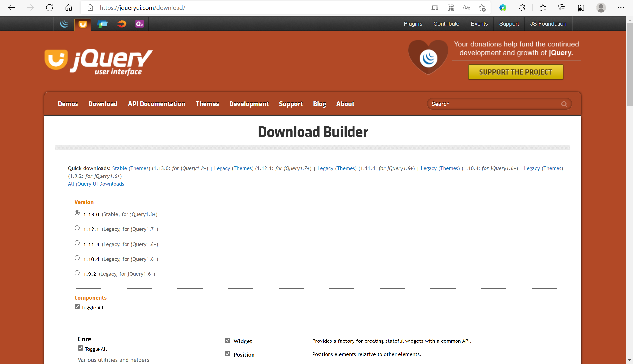This screenshot has width=633, height=364.
Task: Open the Download menu item
Action: point(103,104)
